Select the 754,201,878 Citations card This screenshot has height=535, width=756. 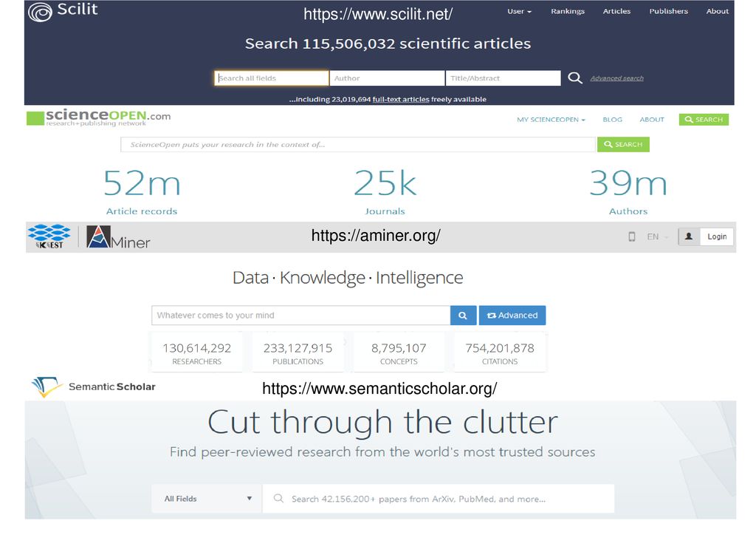(500, 353)
